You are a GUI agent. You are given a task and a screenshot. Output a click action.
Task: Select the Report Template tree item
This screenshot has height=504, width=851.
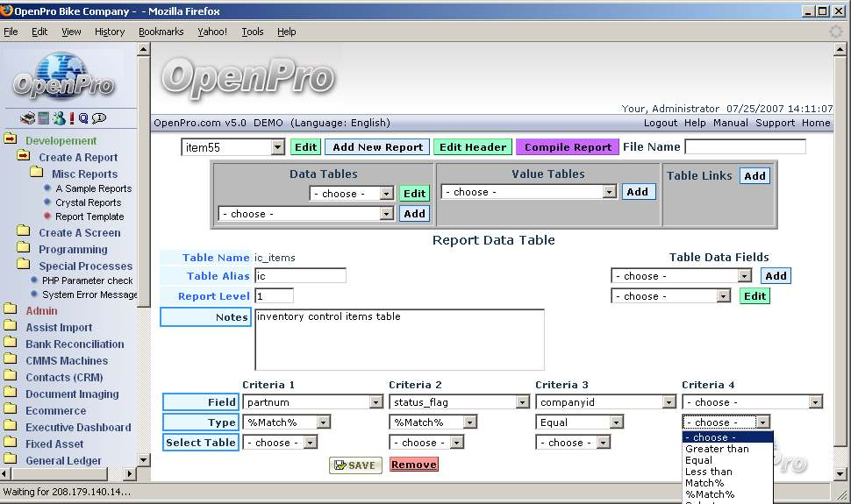[89, 217]
